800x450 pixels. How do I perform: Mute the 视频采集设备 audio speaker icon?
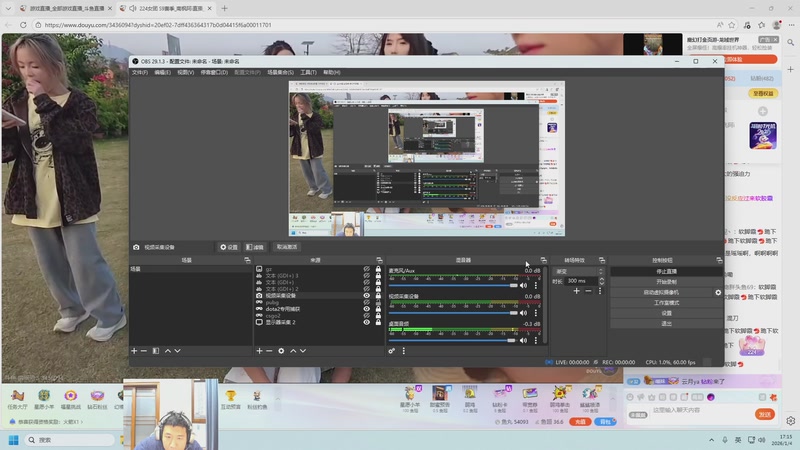pyautogui.click(x=523, y=313)
